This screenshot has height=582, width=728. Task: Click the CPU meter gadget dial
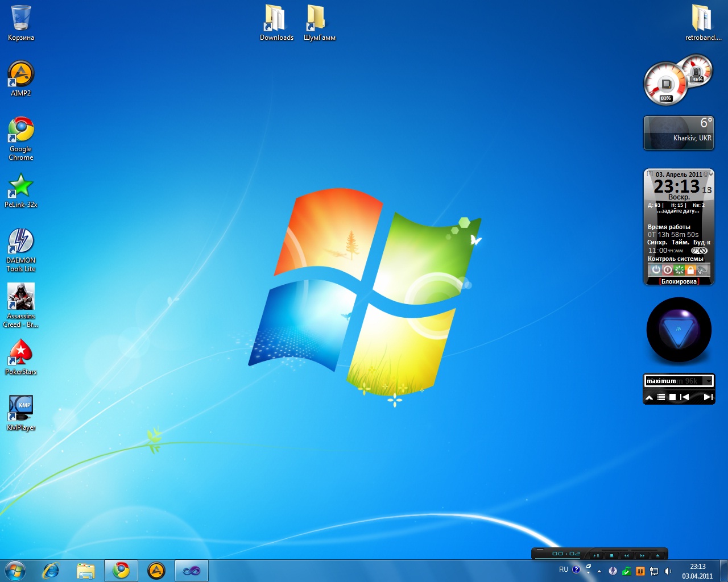(665, 84)
